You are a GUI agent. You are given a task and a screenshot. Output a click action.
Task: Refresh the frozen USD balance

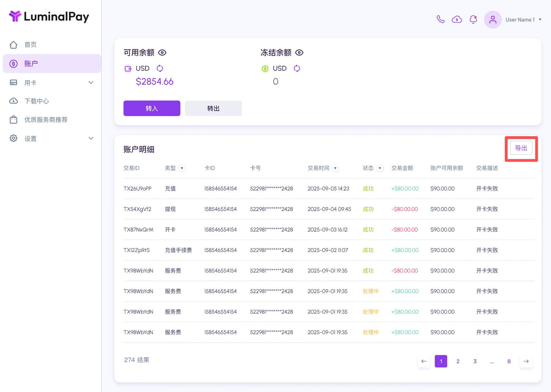tap(297, 68)
